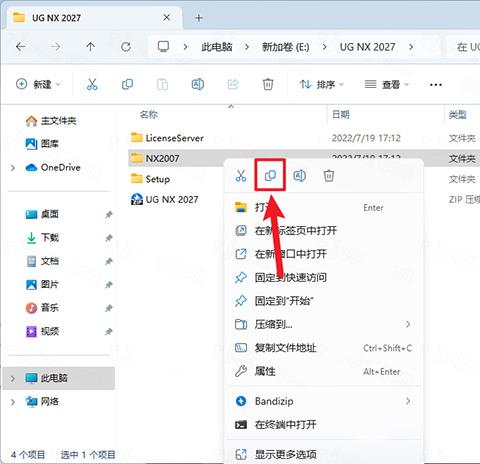
Task: Unpin 桌面 using its pin icon
Action: point(109,214)
